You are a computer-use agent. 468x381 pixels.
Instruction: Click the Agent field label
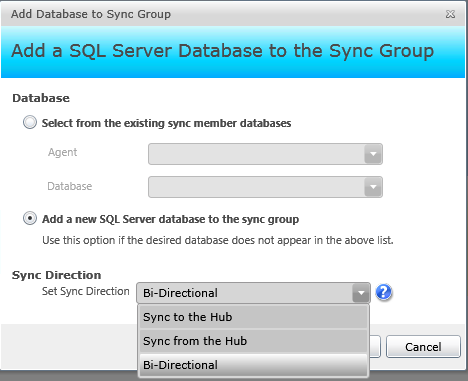[63, 152]
